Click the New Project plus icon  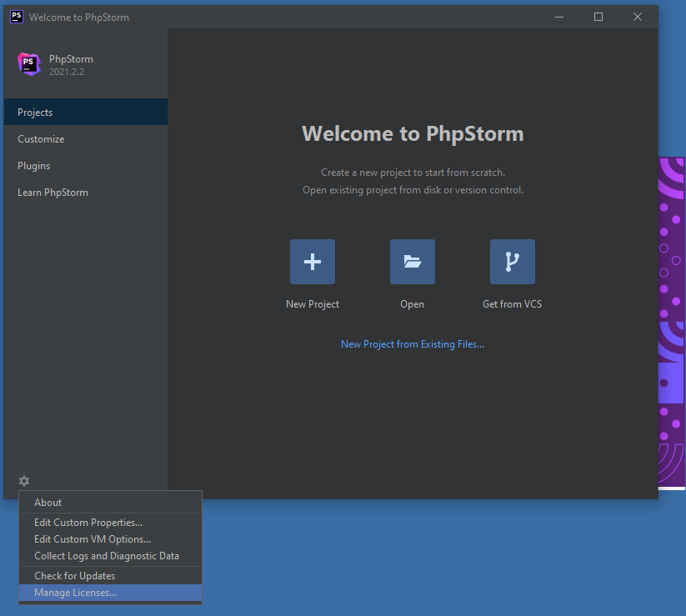[313, 262]
